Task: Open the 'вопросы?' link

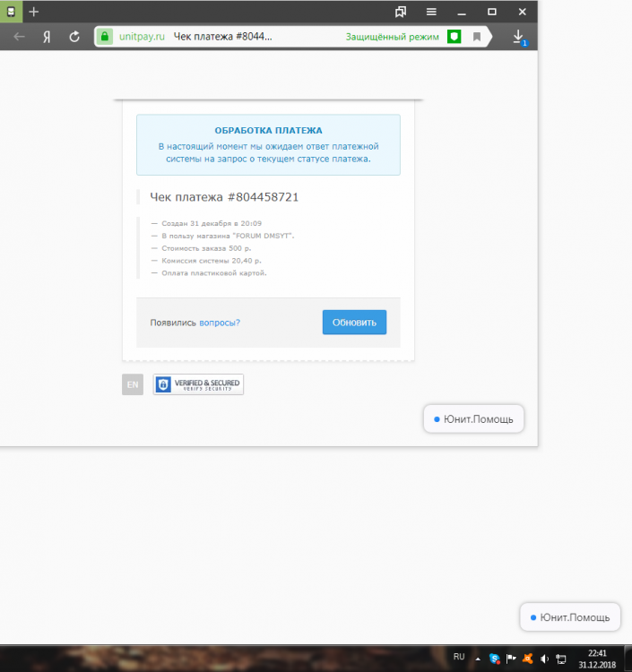Action: point(220,323)
